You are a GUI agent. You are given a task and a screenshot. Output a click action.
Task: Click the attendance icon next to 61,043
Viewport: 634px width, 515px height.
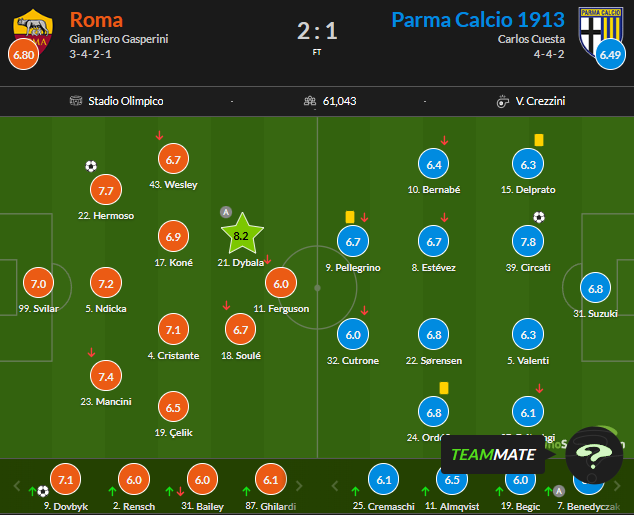click(x=310, y=101)
